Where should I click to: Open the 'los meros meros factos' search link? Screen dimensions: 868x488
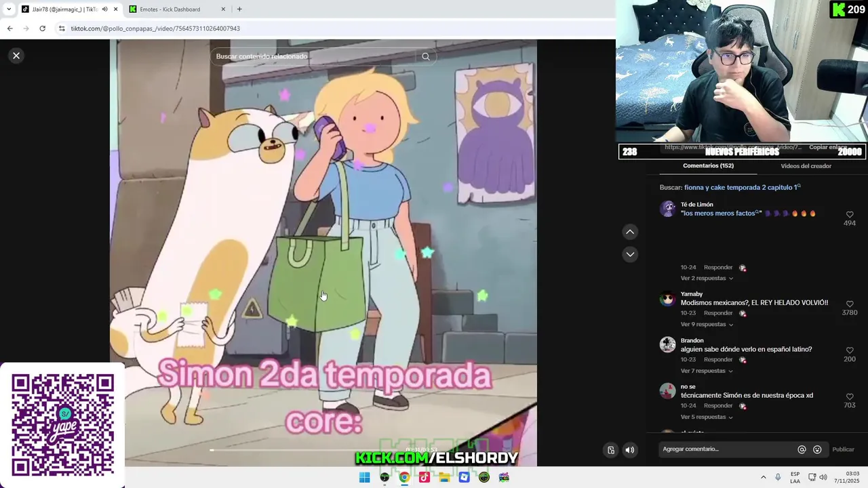tap(719, 213)
